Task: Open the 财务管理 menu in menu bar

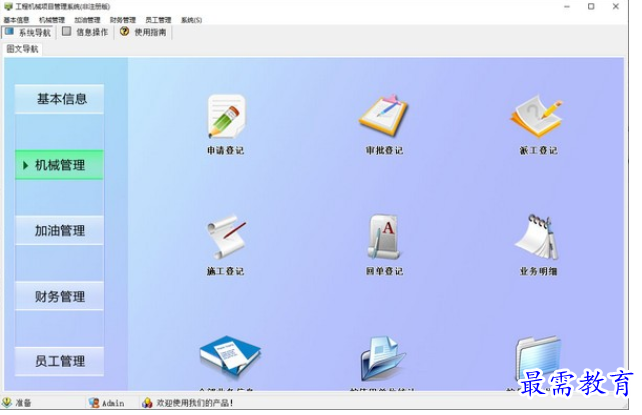Action: click(x=123, y=20)
